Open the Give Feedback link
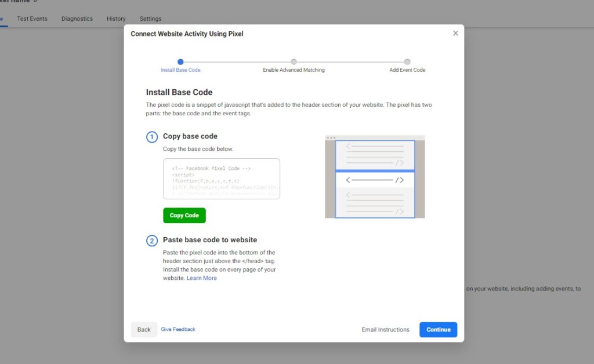This screenshot has height=364, width=594. [178, 329]
